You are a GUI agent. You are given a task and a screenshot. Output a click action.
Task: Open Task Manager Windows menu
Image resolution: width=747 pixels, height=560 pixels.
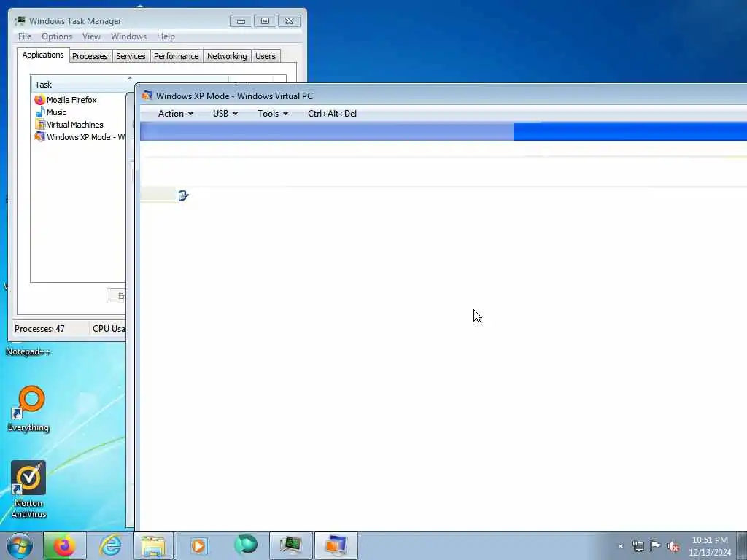[128, 36]
